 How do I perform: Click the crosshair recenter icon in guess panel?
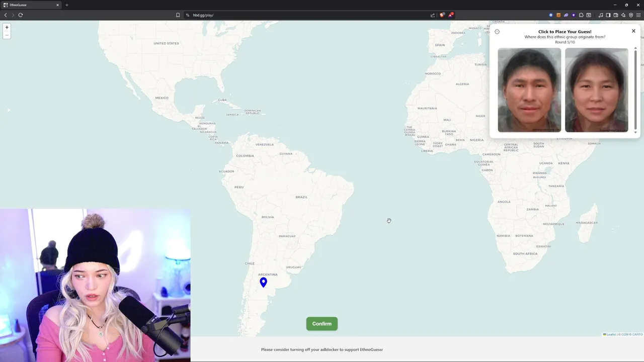(x=497, y=32)
